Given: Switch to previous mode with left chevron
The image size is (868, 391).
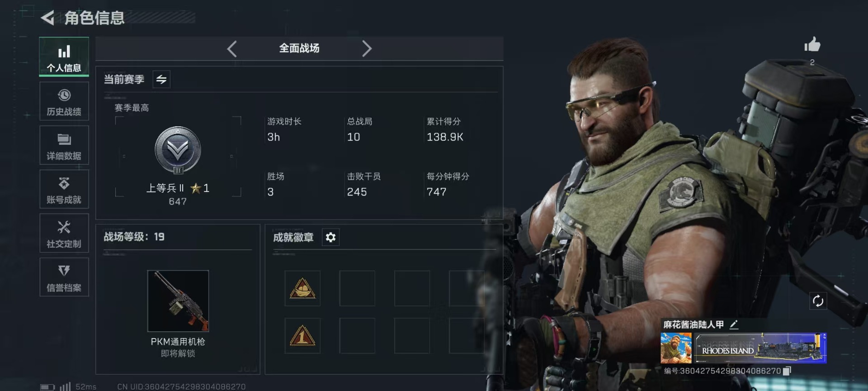Looking at the screenshot, I should 232,48.
